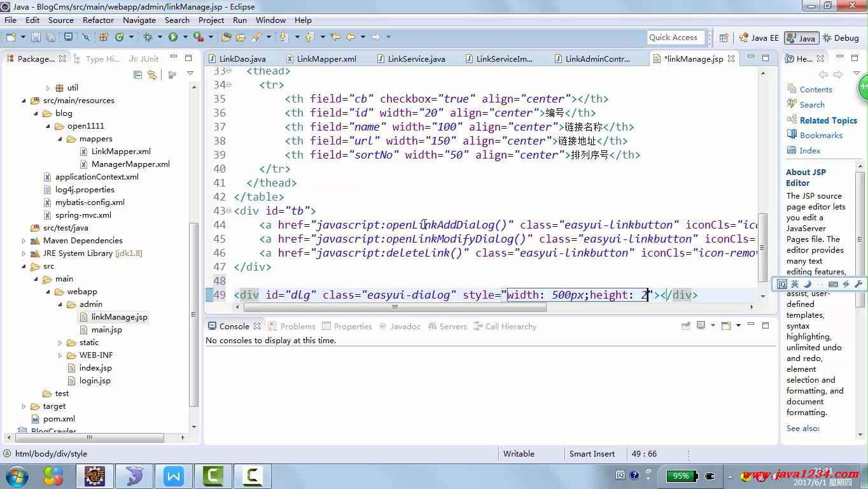The image size is (868, 489).
Task: Click the editor horizontal scrollbar thumb
Action: click(395, 307)
